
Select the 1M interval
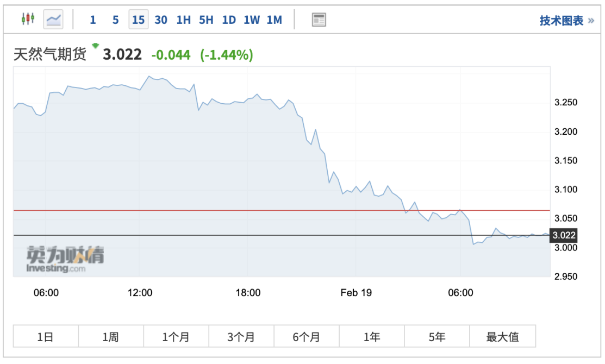275,20
